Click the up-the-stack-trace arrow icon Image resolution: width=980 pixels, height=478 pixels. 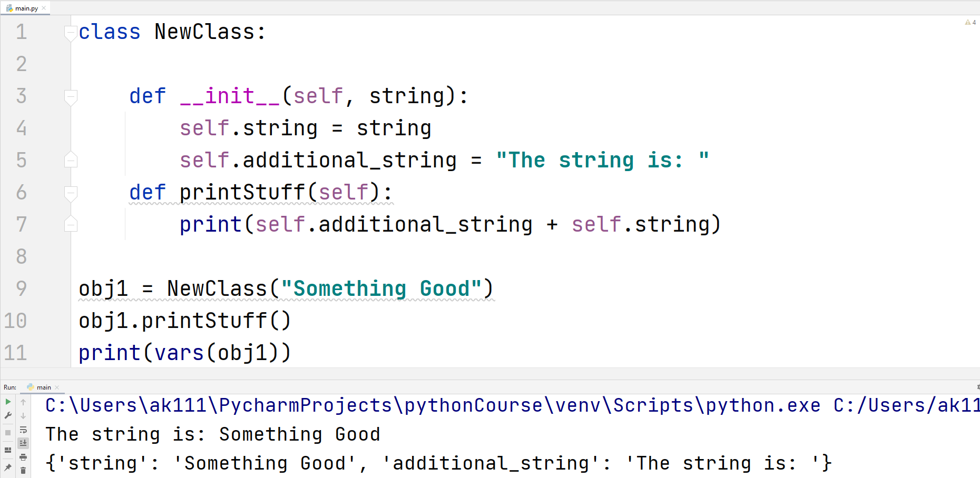(23, 402)
